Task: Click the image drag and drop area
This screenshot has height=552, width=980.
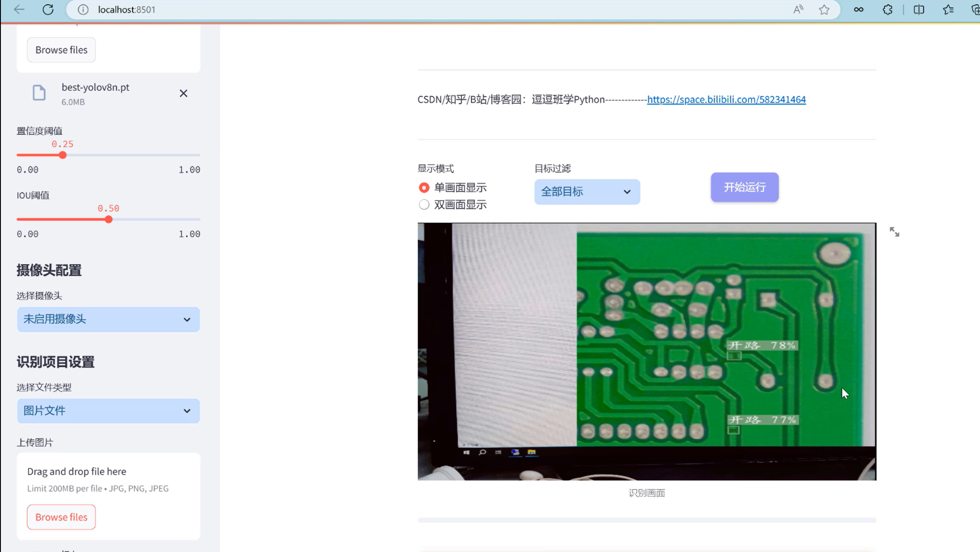Action: point(108,496)
